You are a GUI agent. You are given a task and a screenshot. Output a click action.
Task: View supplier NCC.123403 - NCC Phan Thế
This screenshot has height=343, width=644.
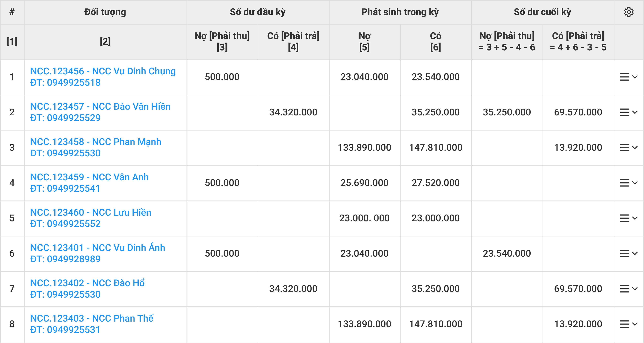[92, 318]
